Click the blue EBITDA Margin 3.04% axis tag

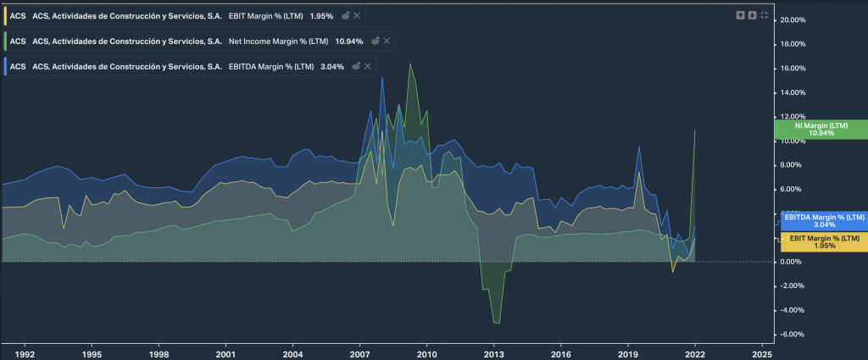coord(821,220)
